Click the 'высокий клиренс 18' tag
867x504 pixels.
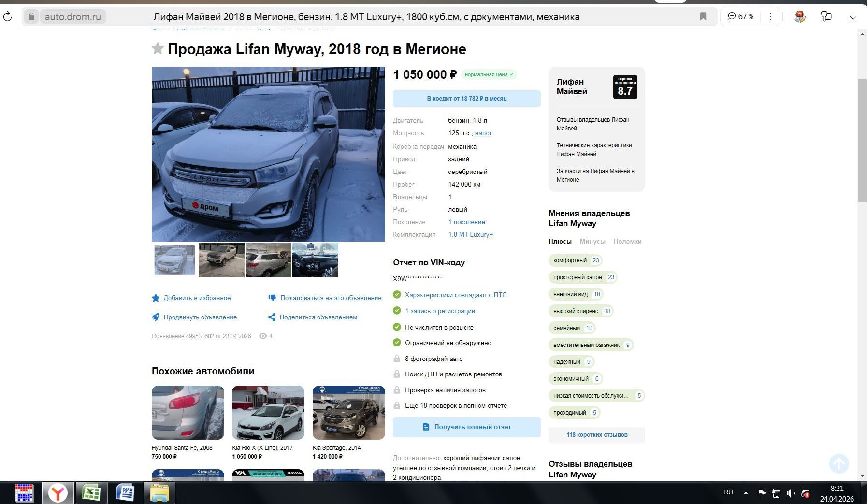(x=581, y=311)
